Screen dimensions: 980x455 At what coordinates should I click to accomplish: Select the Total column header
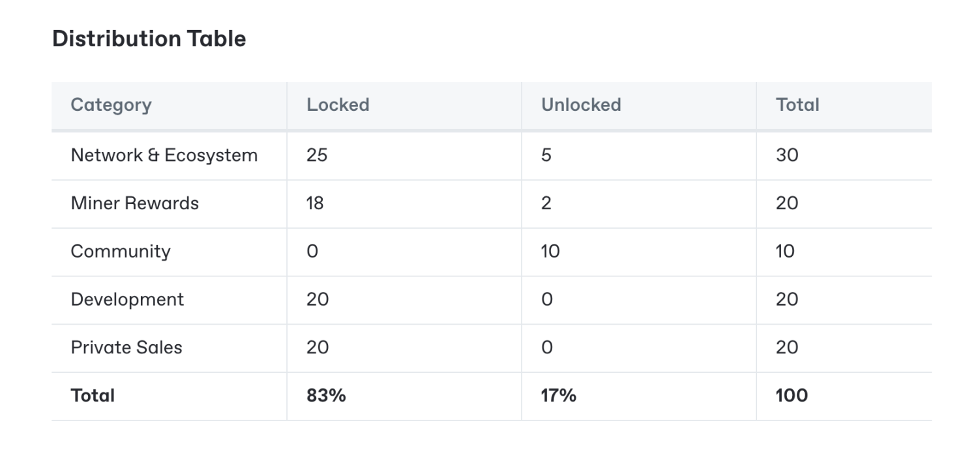tap(797, 105)
